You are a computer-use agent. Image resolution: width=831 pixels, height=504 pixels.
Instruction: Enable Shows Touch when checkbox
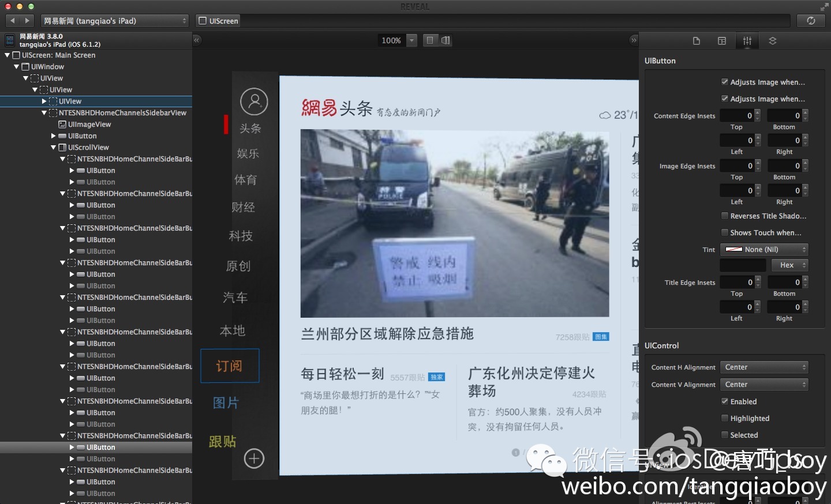[725, 232]
